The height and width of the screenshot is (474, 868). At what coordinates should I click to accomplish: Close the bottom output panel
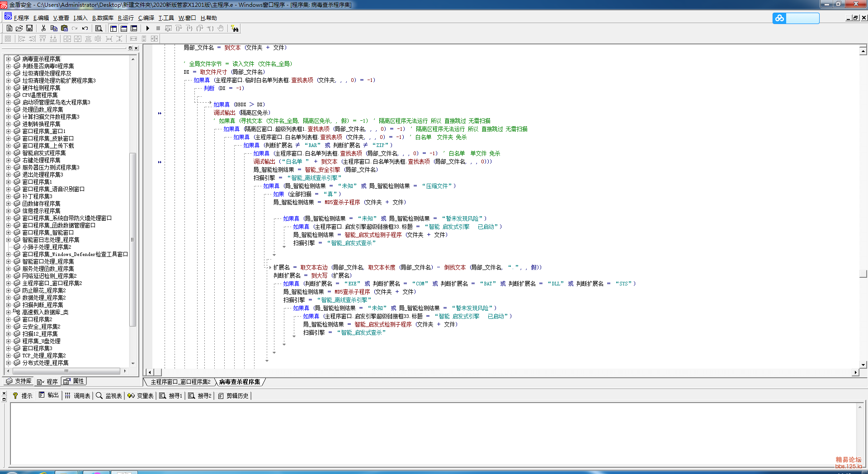[x=4, y=393]
